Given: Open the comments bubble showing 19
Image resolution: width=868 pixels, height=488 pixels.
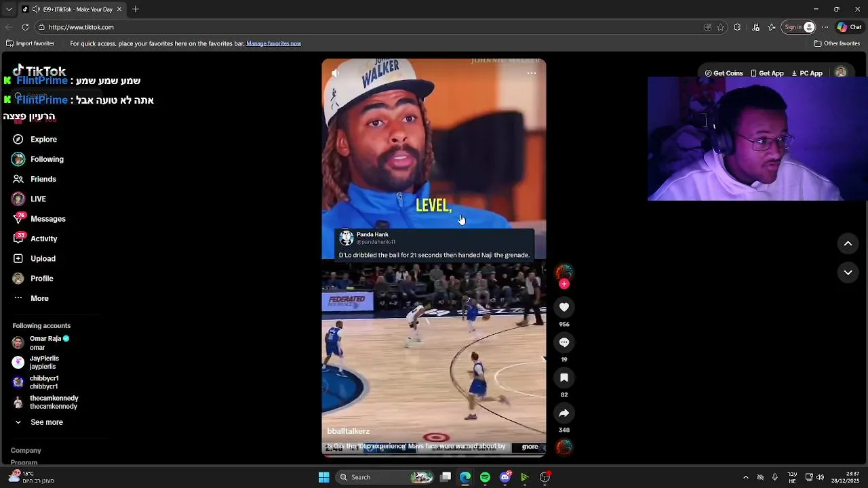Looking at the screenshot, I should [x=564, y=342].
